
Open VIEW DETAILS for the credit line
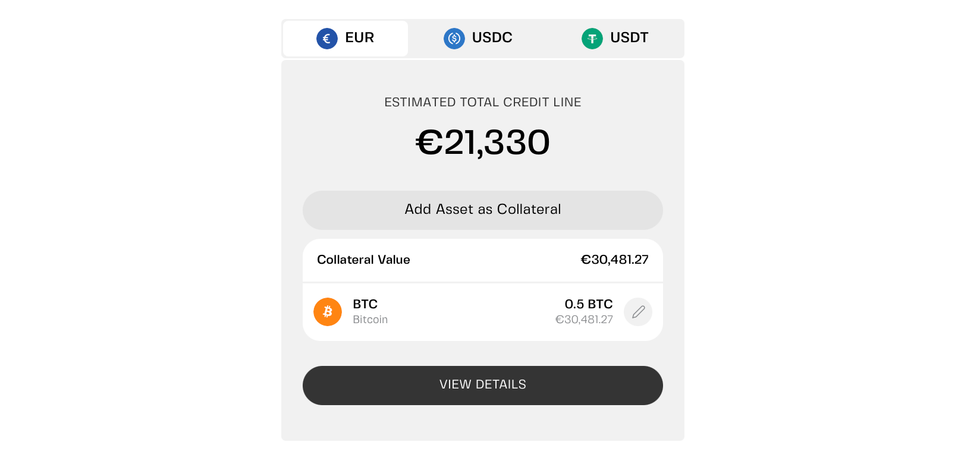[482, 385]
